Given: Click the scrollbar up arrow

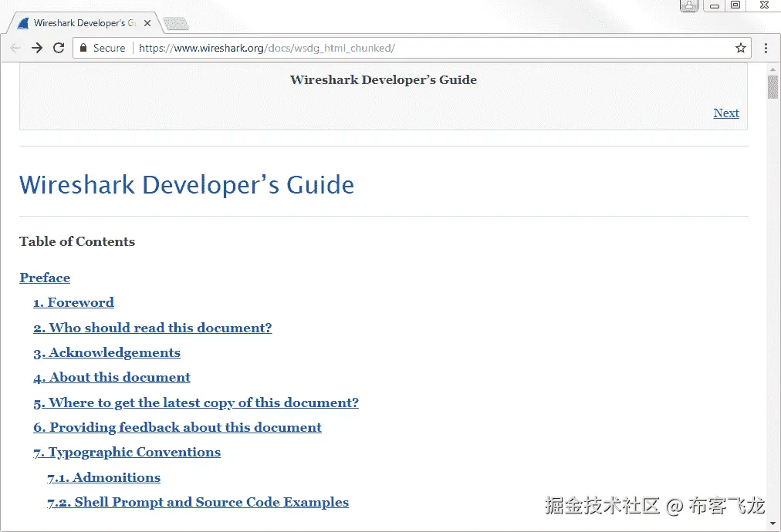Looking at the screenshot, I should pyautogui.click(x=773, y=69).
